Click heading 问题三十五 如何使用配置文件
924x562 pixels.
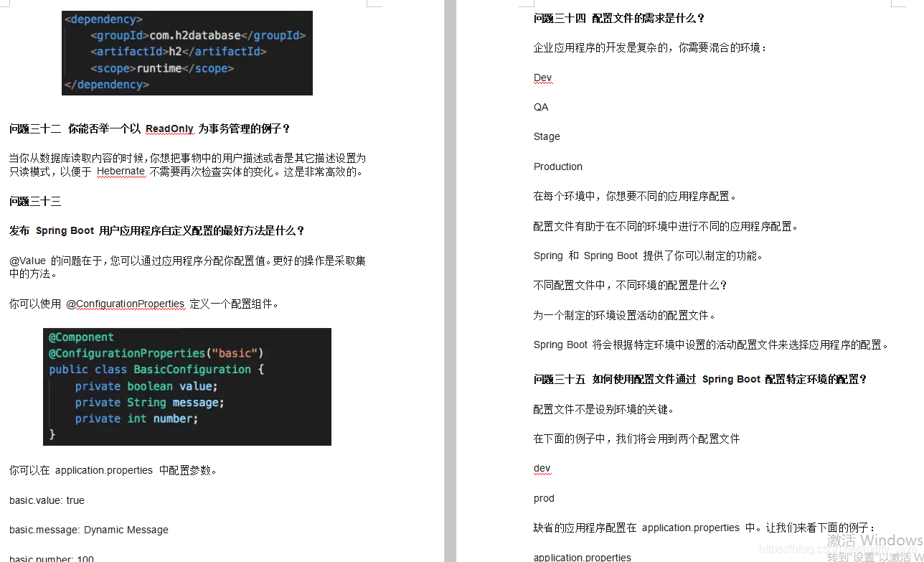tap(701, 380)
